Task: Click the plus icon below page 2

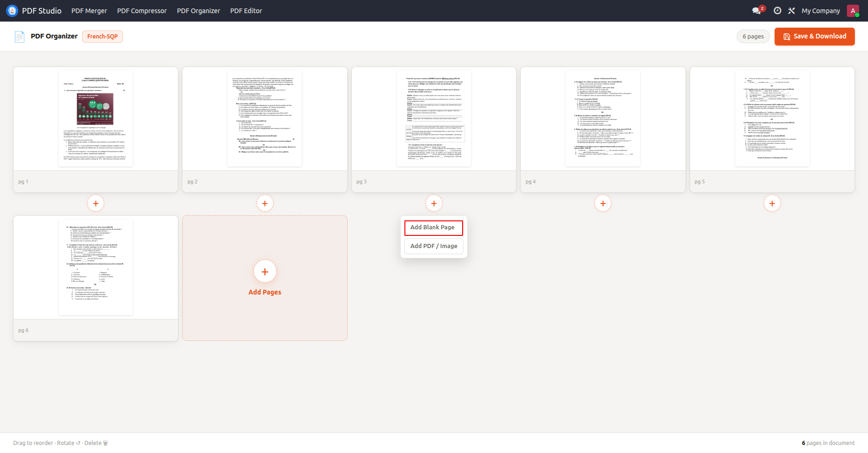Action: coord(265,204)
